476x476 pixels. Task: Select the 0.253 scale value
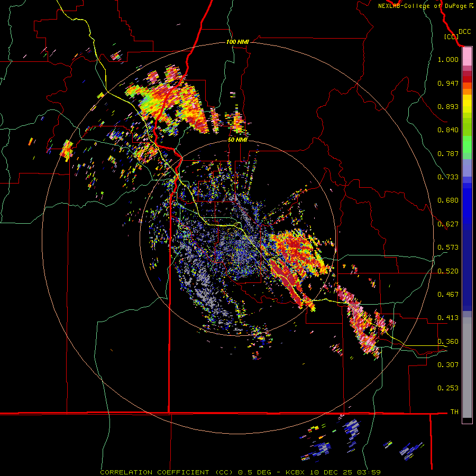pyautogui.click(x=448, y=388)
